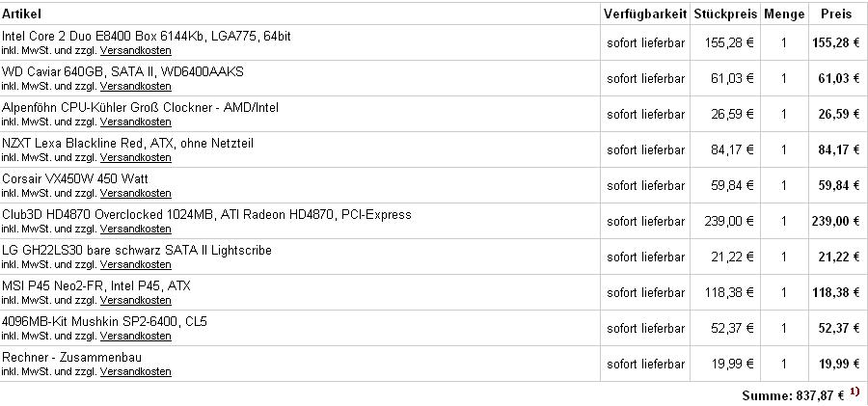Select the Menge column header
The height and width of the screenshot is (406, 868).
pyautogui.click(x=784, y=14)
